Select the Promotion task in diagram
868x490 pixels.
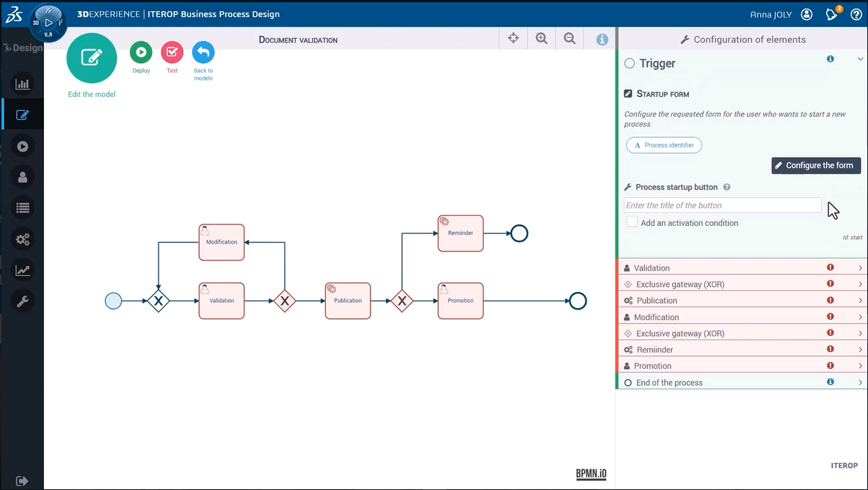(x=461, y=301)
